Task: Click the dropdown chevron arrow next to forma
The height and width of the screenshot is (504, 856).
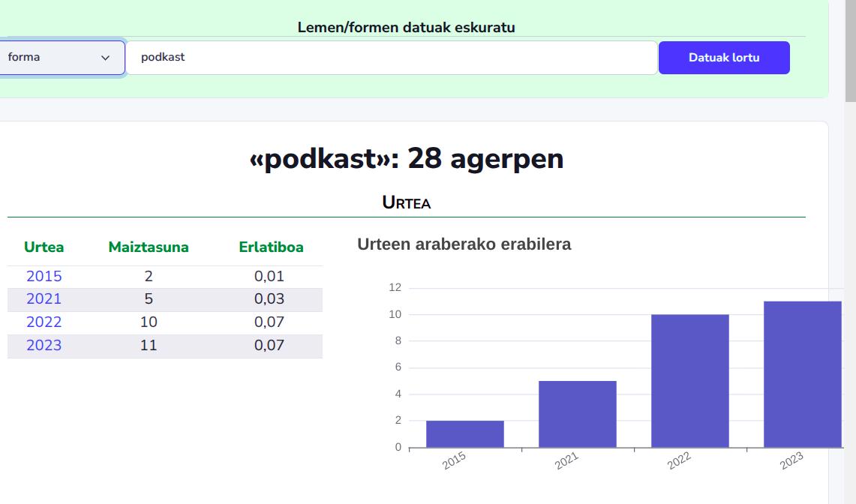Action: click(105, 57)
